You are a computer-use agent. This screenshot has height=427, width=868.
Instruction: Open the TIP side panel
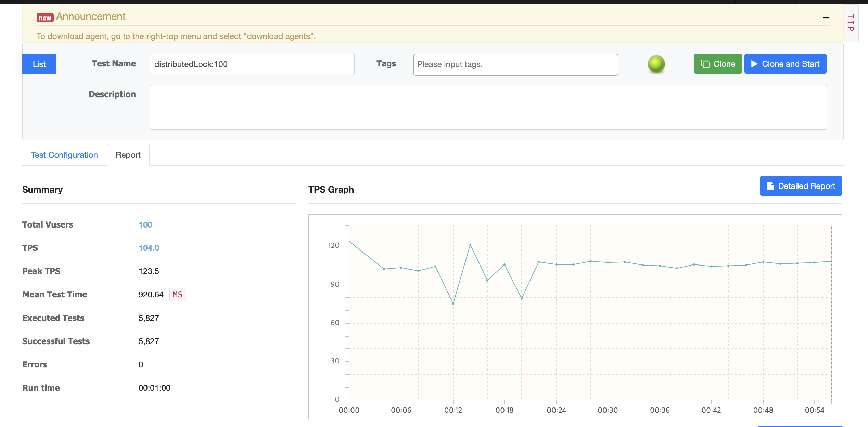(x=851, y=23)
